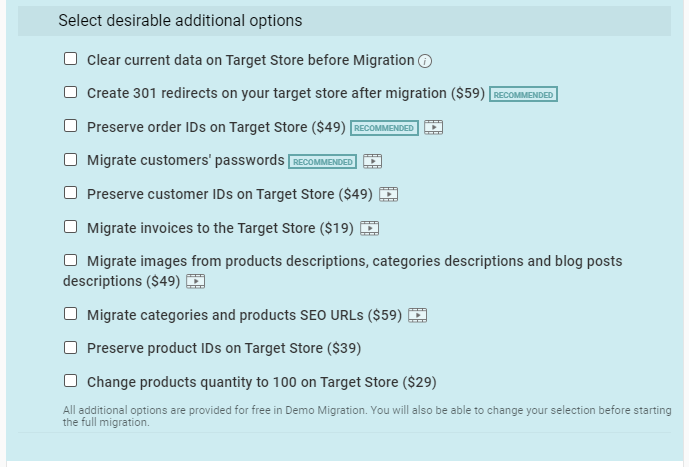Click info icon beside Clear current data option
The height and width of the screenshot is (467, 689).
click(x=425, y=61)
